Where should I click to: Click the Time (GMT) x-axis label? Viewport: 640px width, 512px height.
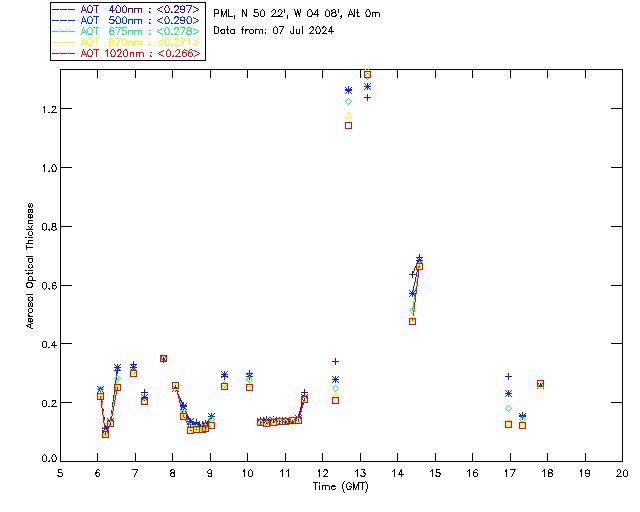tap(341, 485)
